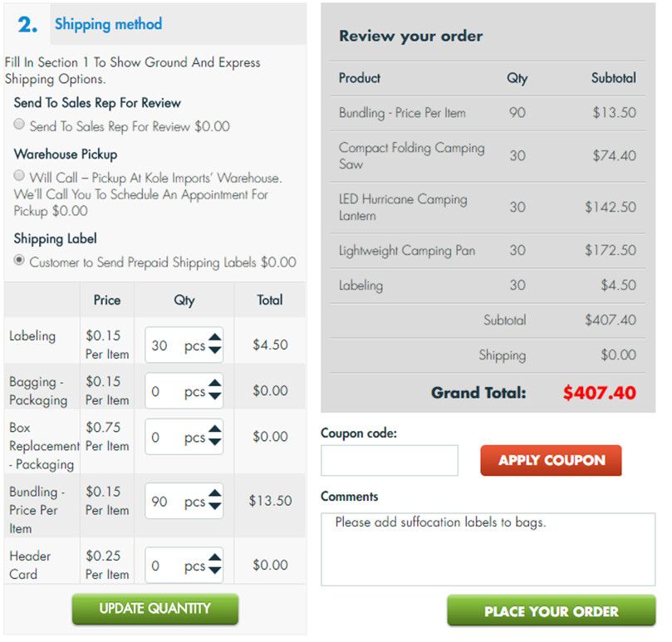Focus the Coupon code field

(389, 460)
